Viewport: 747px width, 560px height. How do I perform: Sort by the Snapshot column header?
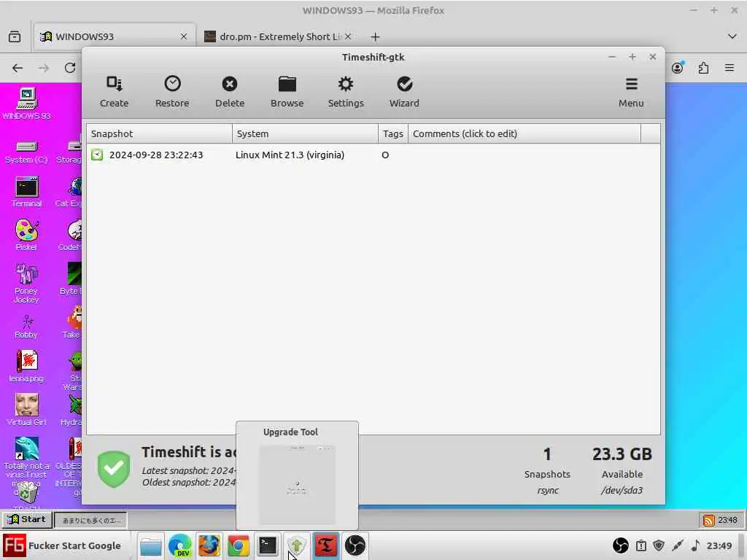click(159, 134)
